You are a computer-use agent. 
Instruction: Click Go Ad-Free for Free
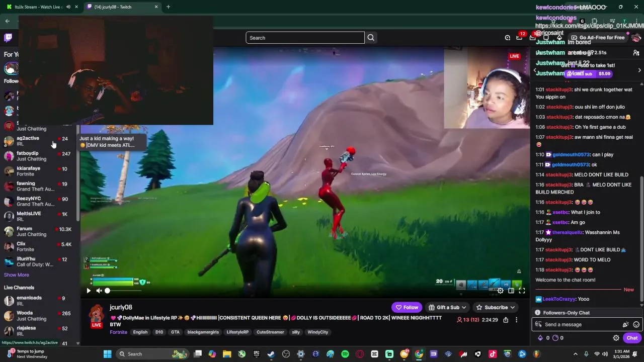[x=598, y=38]
